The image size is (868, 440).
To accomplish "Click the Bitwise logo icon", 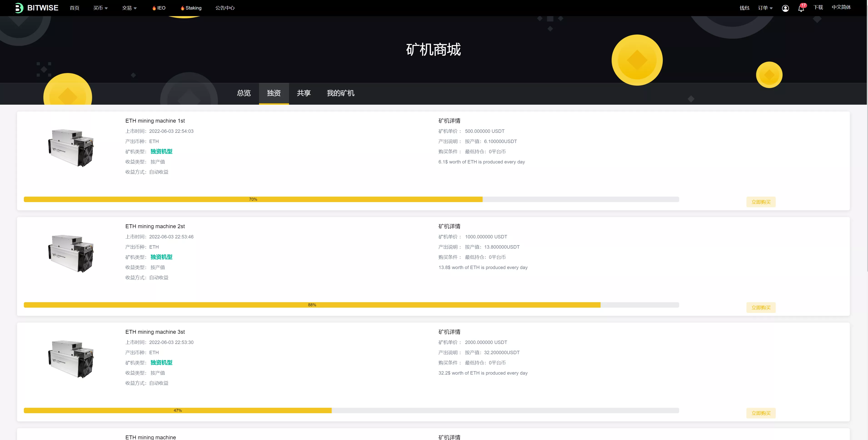I will tap(19, 8).
